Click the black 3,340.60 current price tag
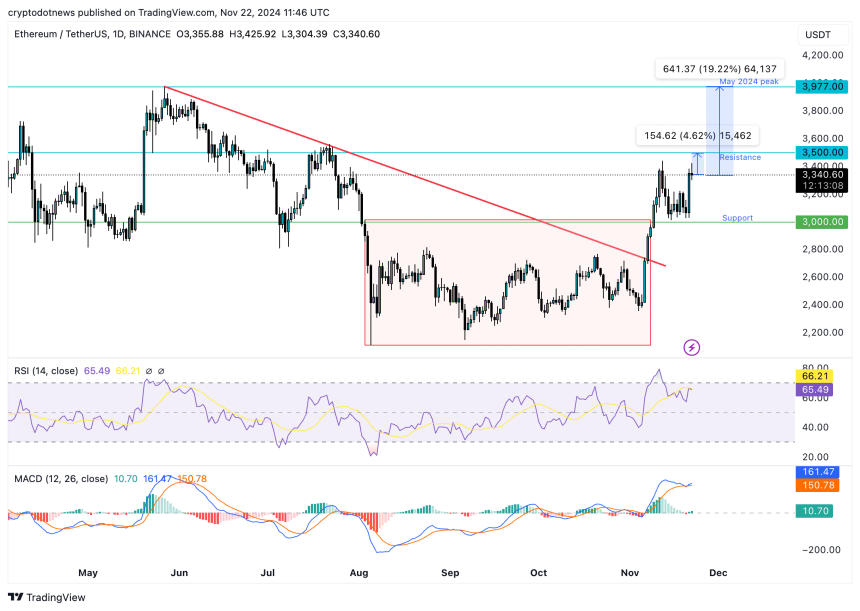Viewport: 860px width, 611px height. click(x=822, y=175)
